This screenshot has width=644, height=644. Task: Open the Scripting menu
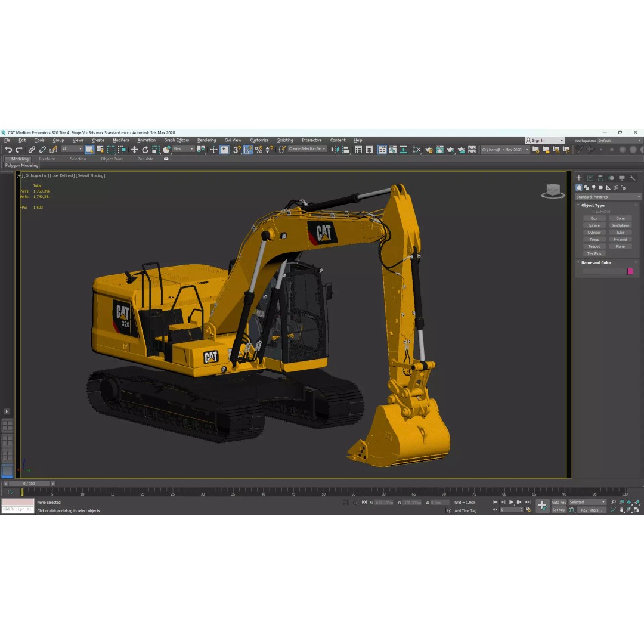[285, 141]
